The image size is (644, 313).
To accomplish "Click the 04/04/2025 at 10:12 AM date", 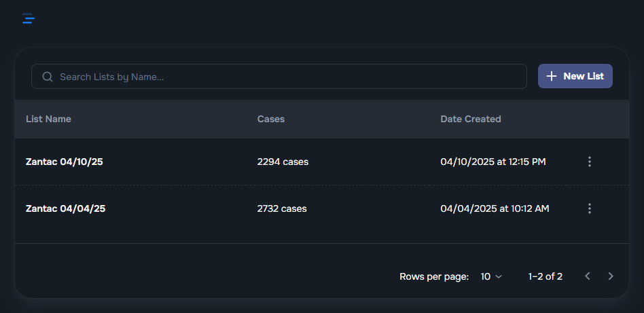I will tap(495, 208).
